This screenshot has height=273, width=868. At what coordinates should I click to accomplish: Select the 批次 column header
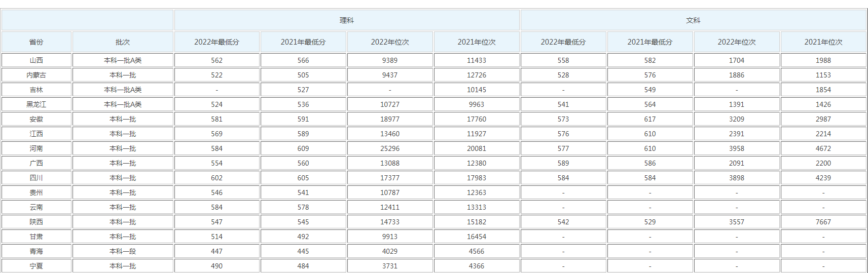point(123,42)
